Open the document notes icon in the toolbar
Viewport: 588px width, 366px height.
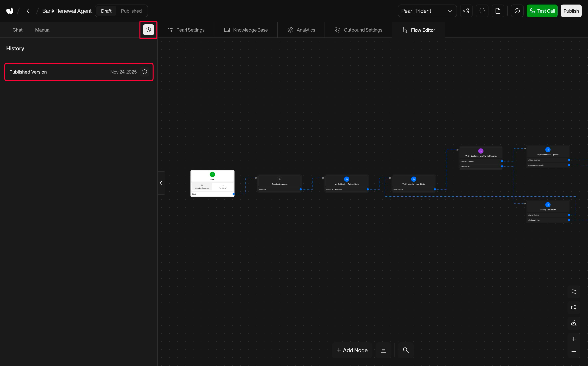pyautogui.click(x=498, y=11)
